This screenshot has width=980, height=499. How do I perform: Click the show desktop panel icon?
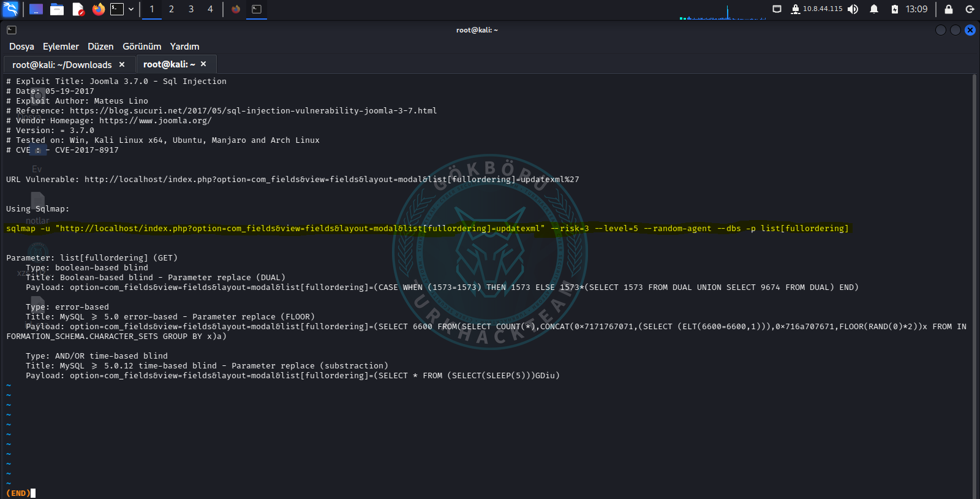coord(36,9)
